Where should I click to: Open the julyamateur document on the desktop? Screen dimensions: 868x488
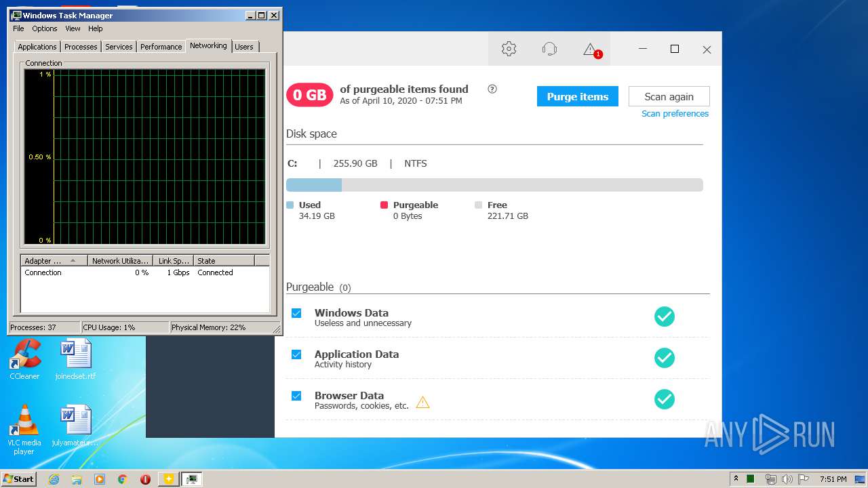(x=75, y=426)
